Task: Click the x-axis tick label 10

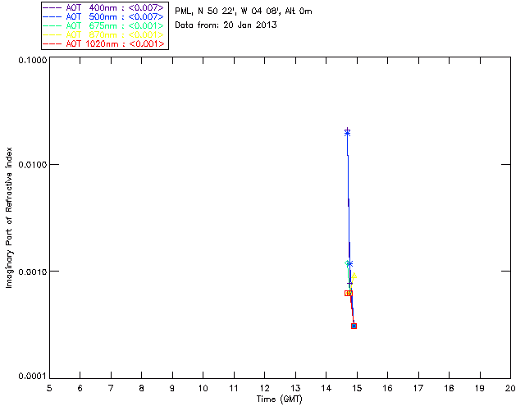Action: (x=203, y=388)
